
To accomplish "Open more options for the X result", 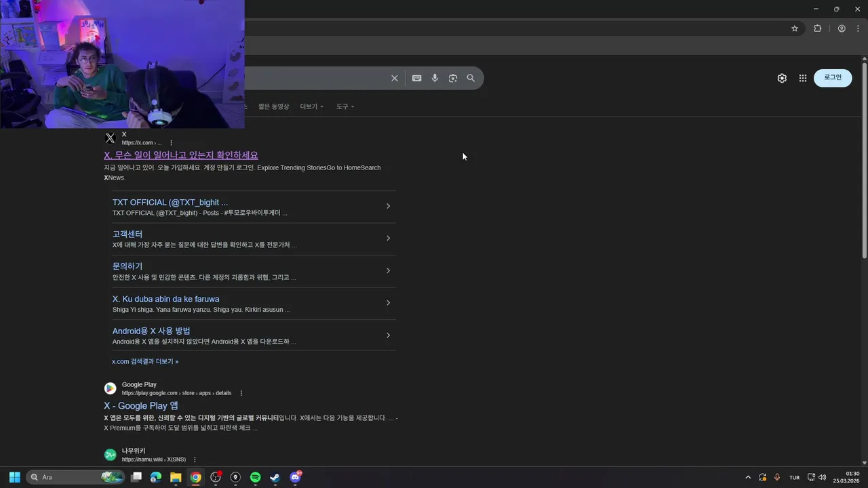I will 171,143.
